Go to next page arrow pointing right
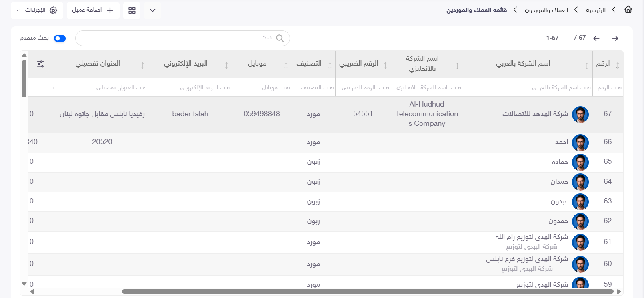Viewport: 644px width, 298px height. point(615,38)
